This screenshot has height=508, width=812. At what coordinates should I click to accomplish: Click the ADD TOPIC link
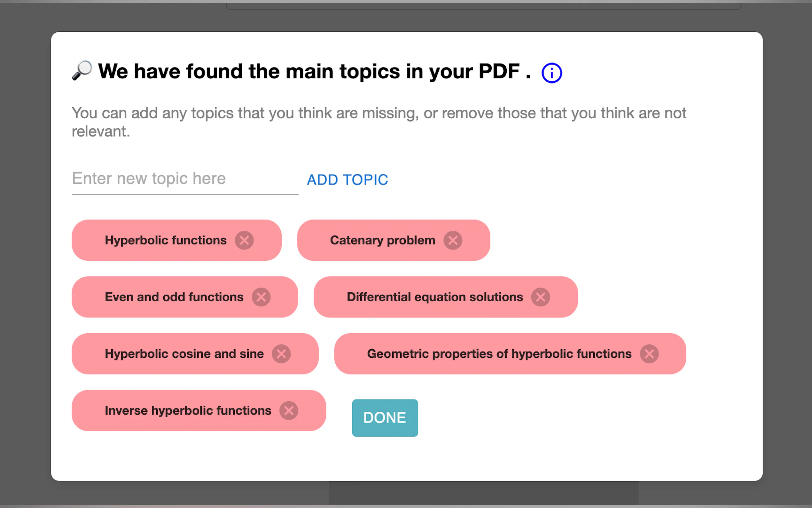point(347,180)
